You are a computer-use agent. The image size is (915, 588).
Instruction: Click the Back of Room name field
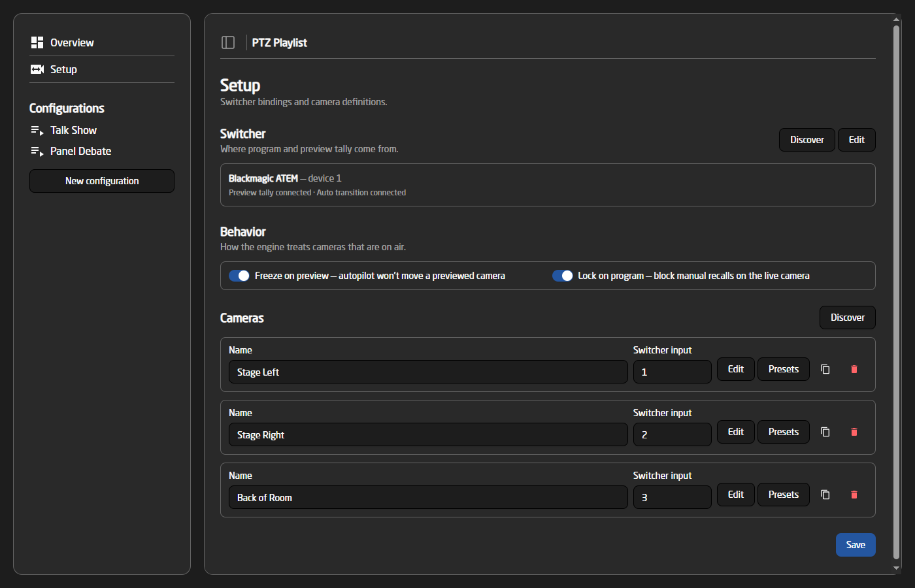pyautogui.click(x=428, y=497)
